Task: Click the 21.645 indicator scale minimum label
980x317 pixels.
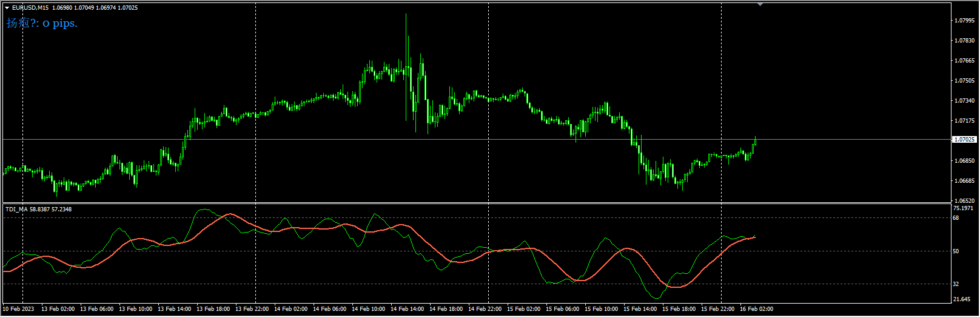Action: 962,299
